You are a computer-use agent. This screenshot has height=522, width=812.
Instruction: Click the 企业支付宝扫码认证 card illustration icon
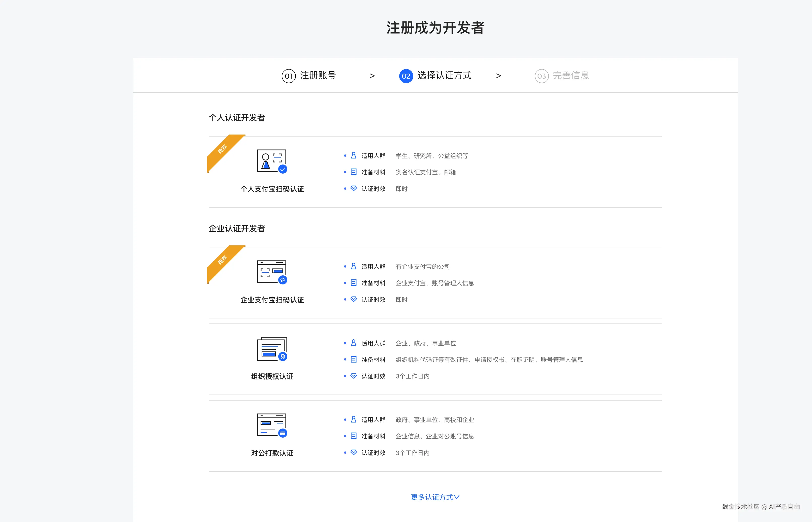pos(272,272)
